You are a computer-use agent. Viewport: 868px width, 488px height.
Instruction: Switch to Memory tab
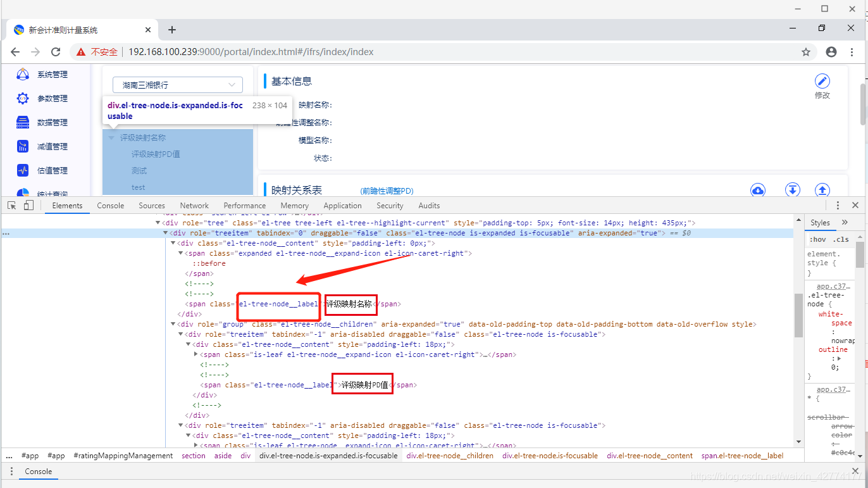pyautogui.click(x=295, y=206)
